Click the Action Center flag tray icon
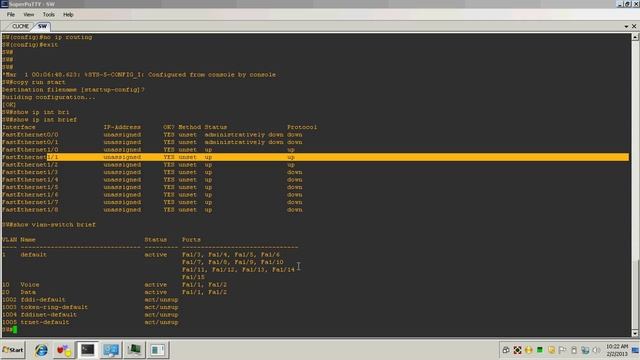Viewport: 640px width, 360px height. tap(562, 350)
